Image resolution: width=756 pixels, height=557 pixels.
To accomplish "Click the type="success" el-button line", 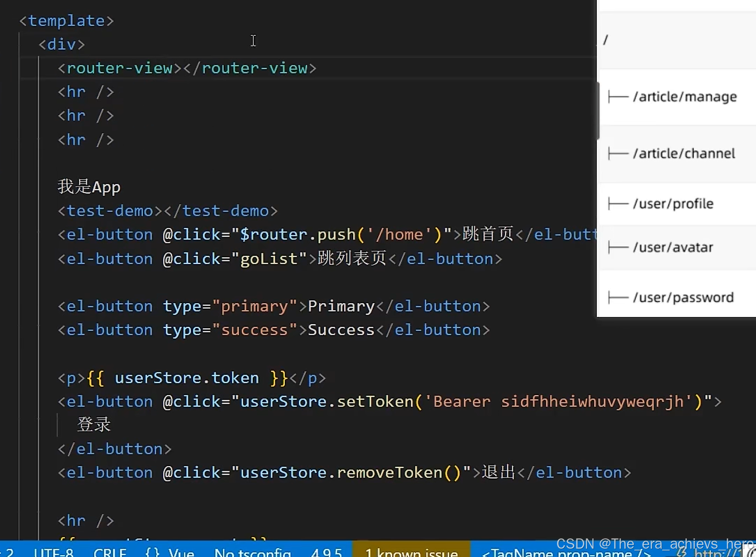I will pyautogui.click(x=274, y=330).
